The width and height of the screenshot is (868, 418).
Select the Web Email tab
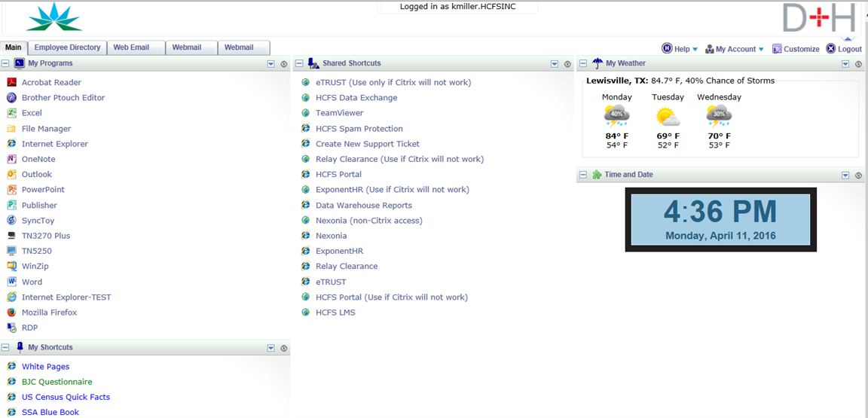click(131, 47)
